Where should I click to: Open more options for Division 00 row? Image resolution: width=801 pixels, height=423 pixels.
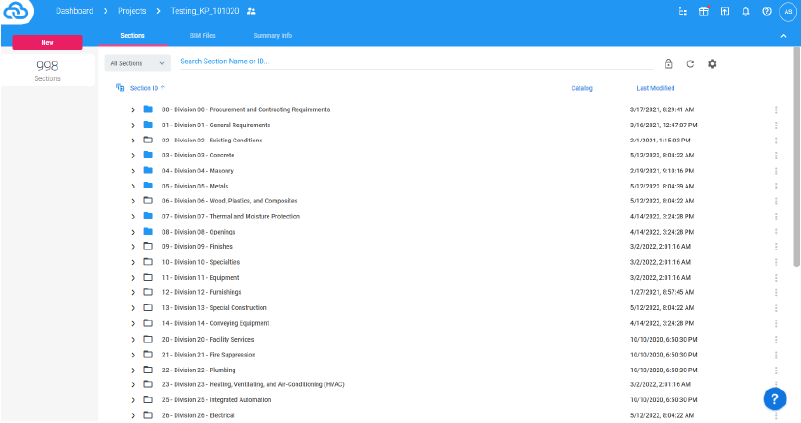point(776,110)
